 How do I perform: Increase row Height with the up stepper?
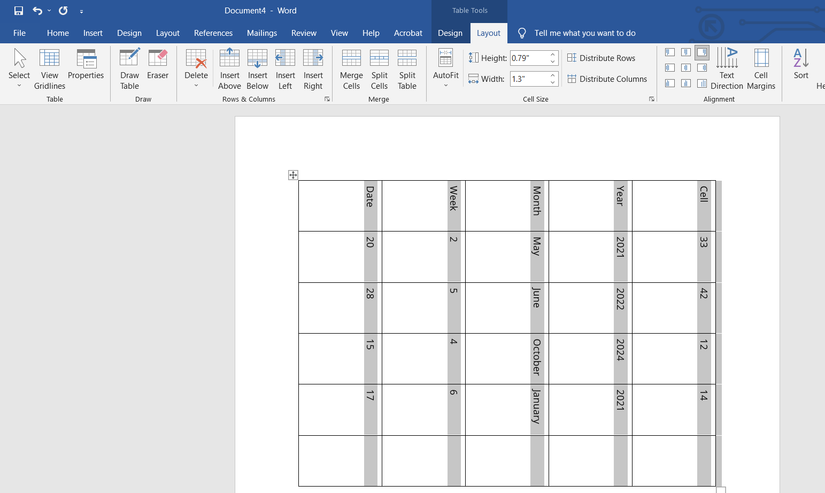click(x=553, y=55)
